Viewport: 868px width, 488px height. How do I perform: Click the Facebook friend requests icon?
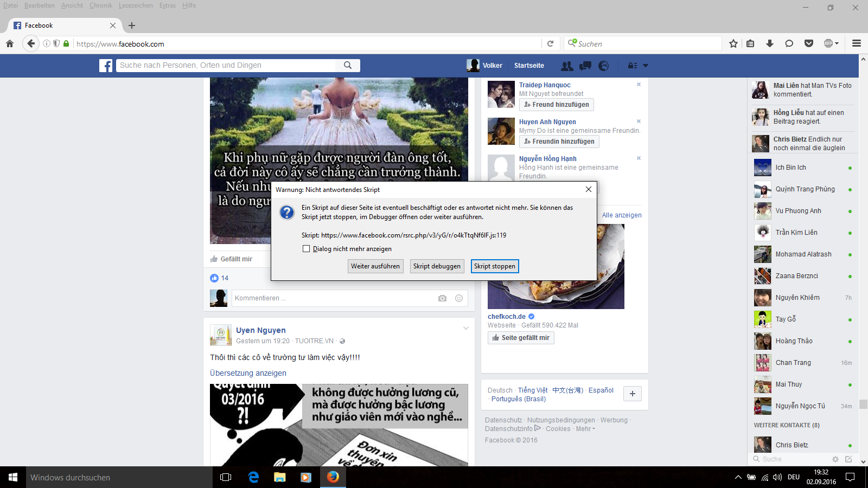tap(567, 66)
